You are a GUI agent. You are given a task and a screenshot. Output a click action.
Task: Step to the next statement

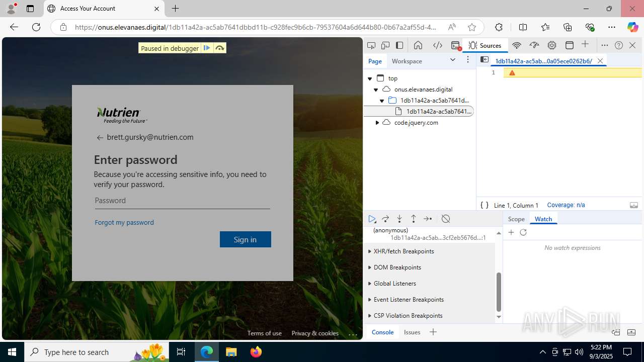pyautogui.click(x=428, y=219)
